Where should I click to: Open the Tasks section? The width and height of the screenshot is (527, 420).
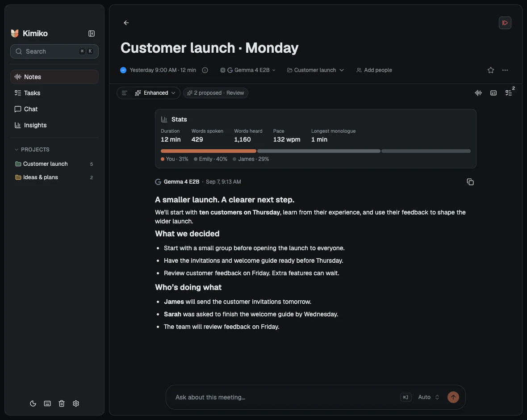tap(54, 93)
